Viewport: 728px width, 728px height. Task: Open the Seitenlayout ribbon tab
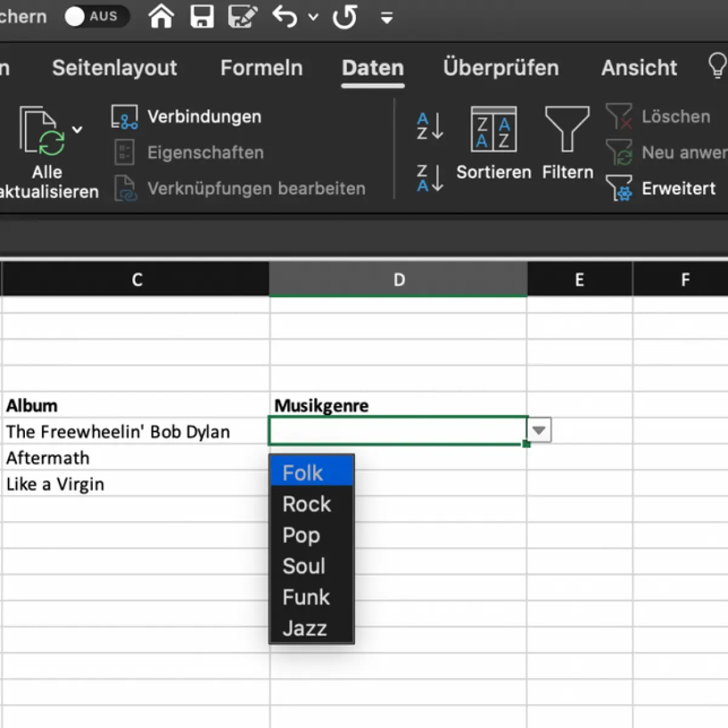point(115,67)
